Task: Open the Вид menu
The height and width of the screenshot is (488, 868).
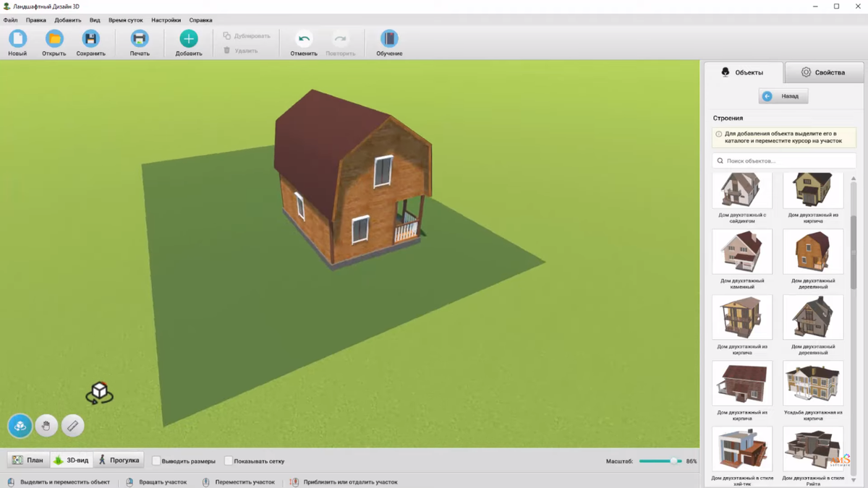Action: pyautogui.click(x=95, y=20)
